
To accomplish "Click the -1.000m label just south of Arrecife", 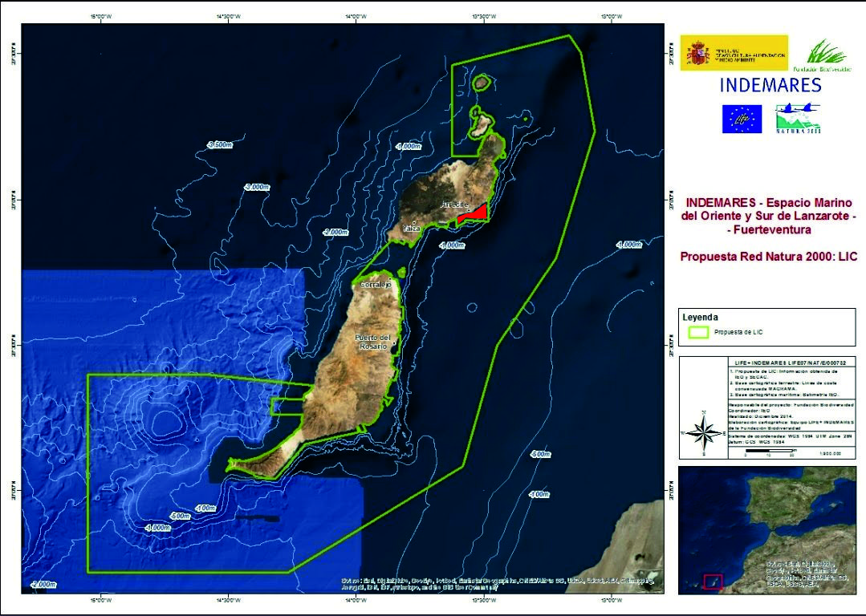I will coord(452,245).
